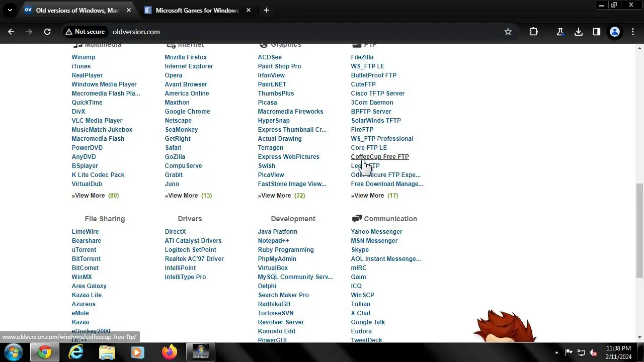Open the VLC Media Player link
Viewport: 644px width, 362px height.
pyautogui.click(x=97, y=121)
